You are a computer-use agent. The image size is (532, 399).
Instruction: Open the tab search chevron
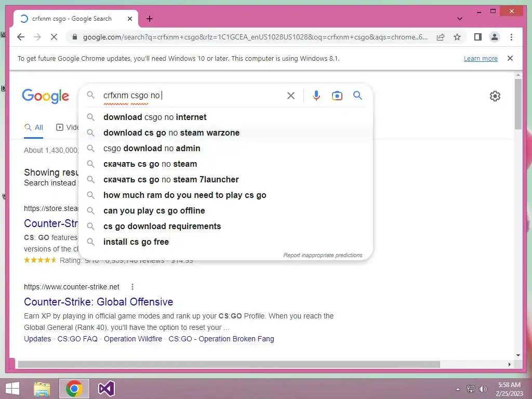pyautogui.click(x=459, y=19)
